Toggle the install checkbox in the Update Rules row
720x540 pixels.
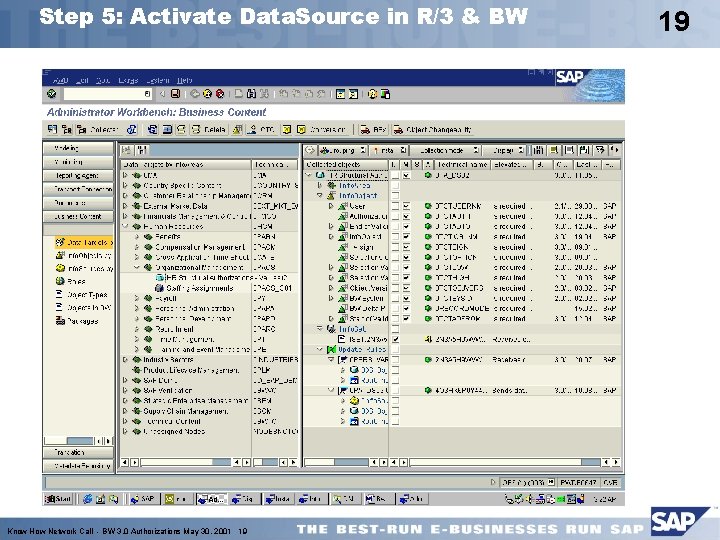pyautogui.click(x=395, y=349)
